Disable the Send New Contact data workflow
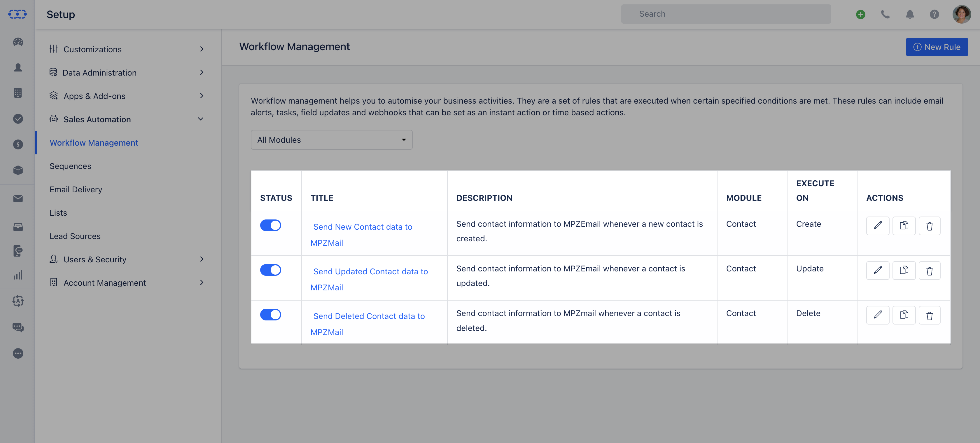The height and width of the screenshot is (443, 980). [x=270, y=225]
